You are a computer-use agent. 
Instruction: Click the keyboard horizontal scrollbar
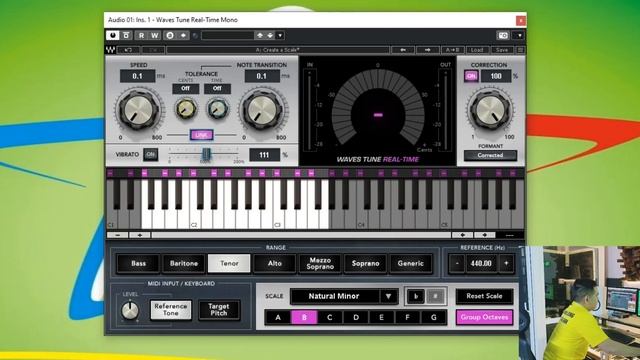(301, 235)
